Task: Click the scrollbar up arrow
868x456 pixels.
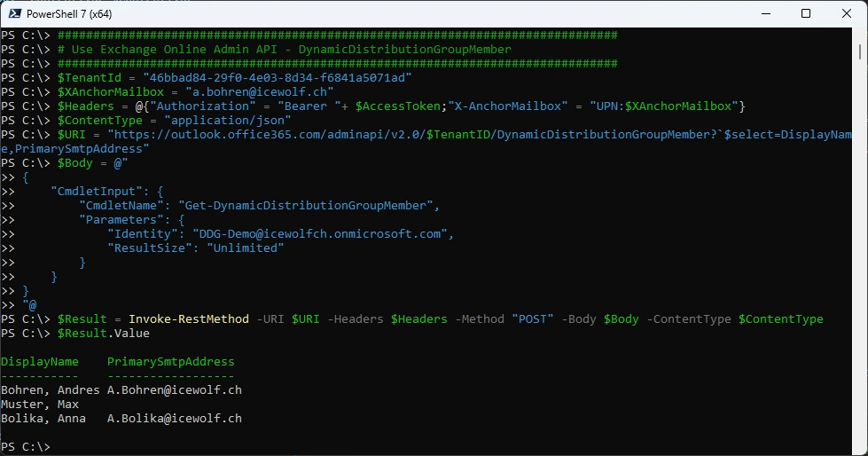Action: click(861, 35)
